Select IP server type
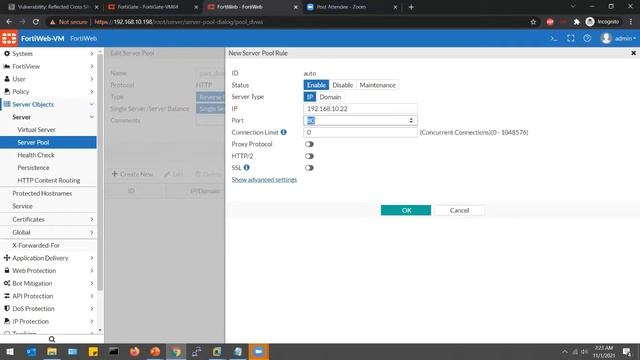This screenshot has height=360, width=640. tap(310, 97)
